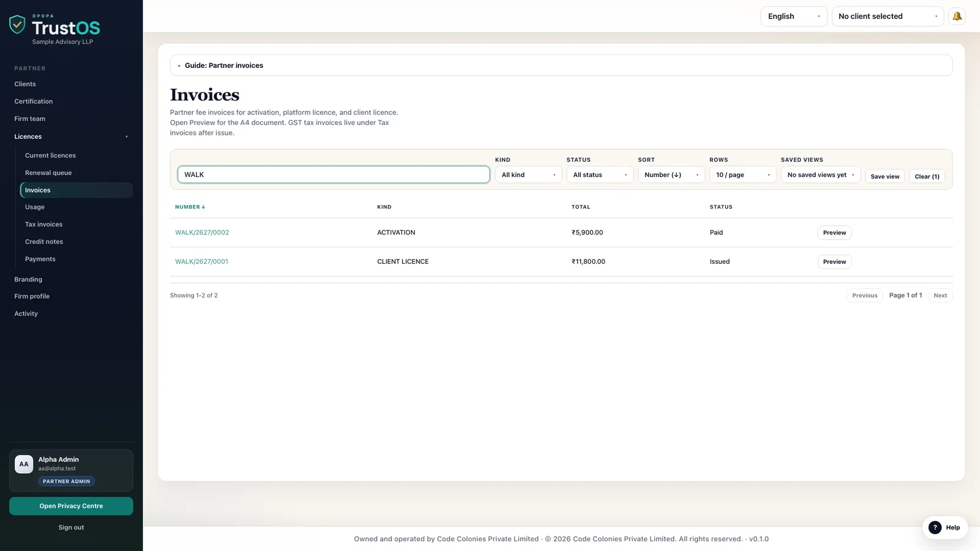Screen dimensions: 980x551
Task: Open the Renewal queue submenu item
Action: point(48,173)
